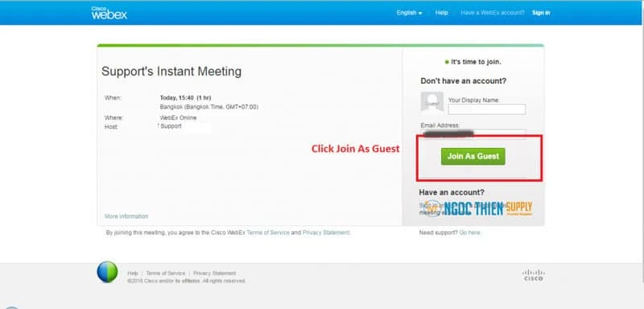Click Sign in at top right
Screen dimensions: 644x309
pyautogui.click(x=541, y=13)
